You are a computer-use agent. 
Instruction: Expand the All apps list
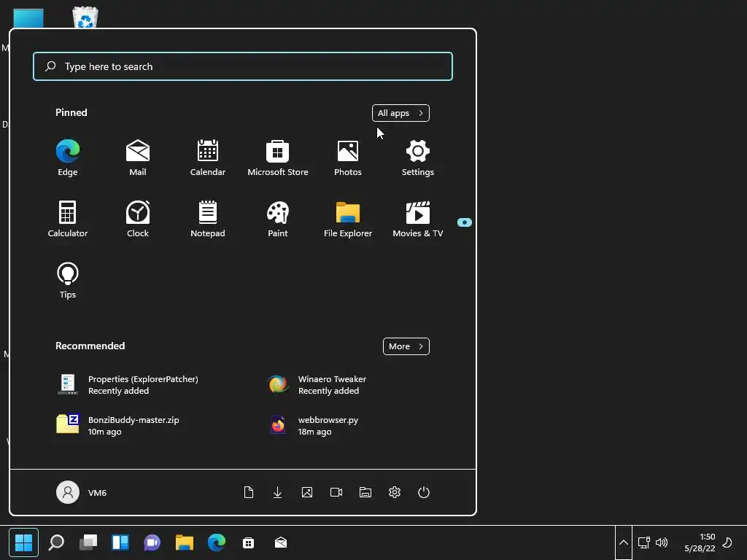click(400, 113)
